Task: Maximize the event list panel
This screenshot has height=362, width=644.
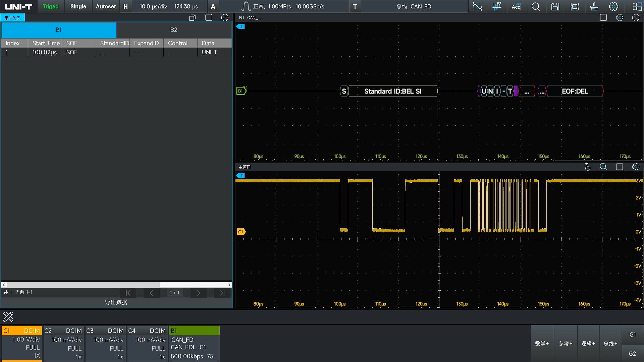Action: pyautogui.click(x=209, y=18)
